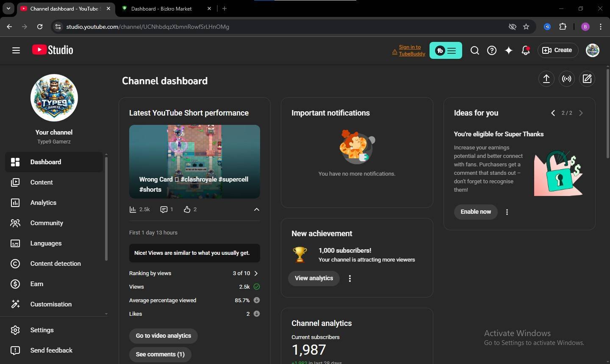Image resolution: width=610 pixels, height=364 pixels.
Task: Click the search magnifier icon in header
Action: tap(474, 50)
